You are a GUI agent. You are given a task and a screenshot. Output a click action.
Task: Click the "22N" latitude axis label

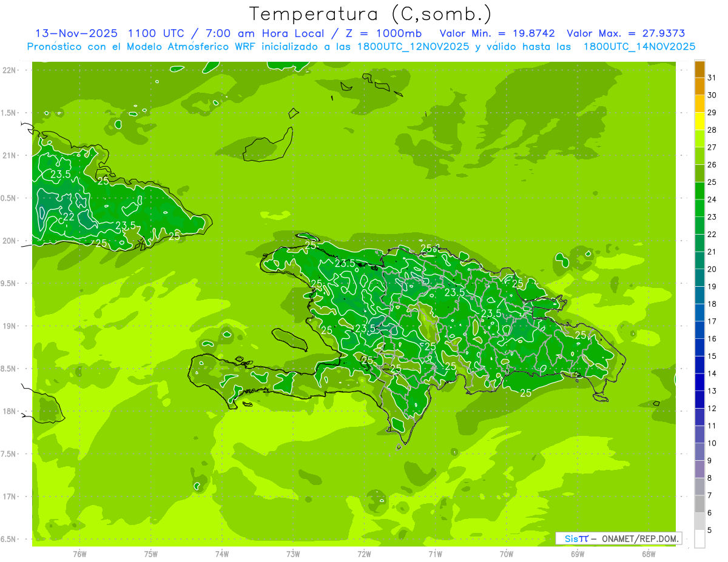click(x=10, y=70)
